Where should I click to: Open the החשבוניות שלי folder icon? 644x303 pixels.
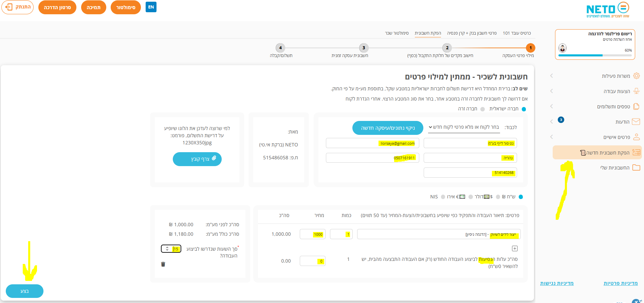[x=636, y=167]
